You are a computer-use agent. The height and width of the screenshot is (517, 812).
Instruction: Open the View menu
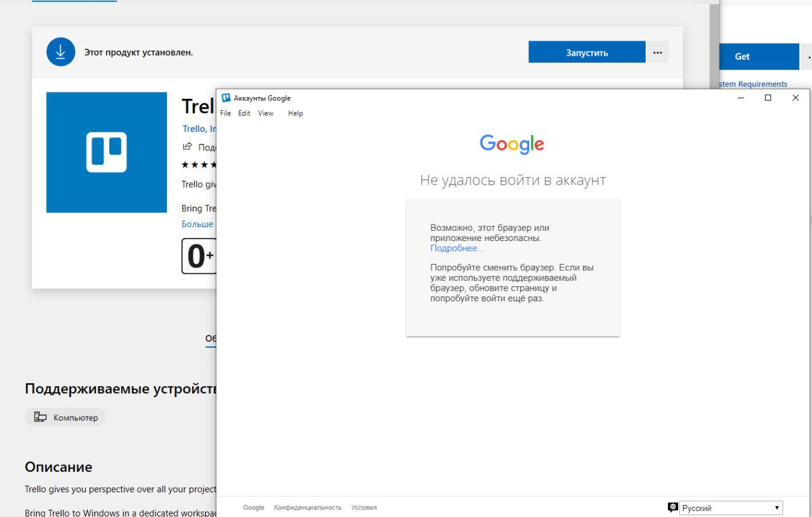(266, 114)
